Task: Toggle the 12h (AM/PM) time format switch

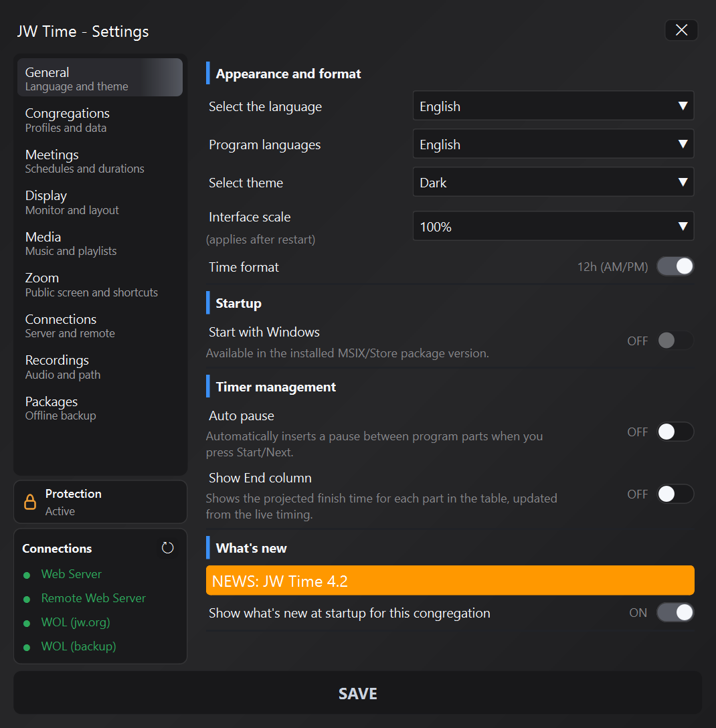Action: click(675, 266)
